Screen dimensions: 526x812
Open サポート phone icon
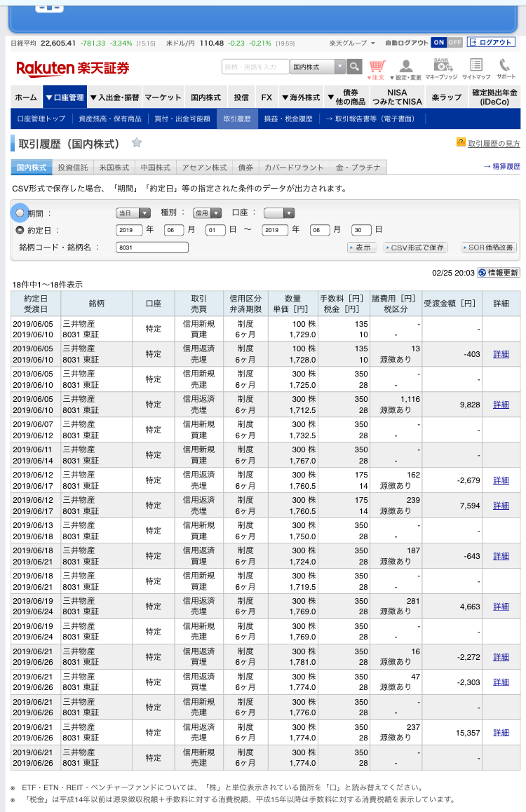pyautogui.click(x=506, y=69)
